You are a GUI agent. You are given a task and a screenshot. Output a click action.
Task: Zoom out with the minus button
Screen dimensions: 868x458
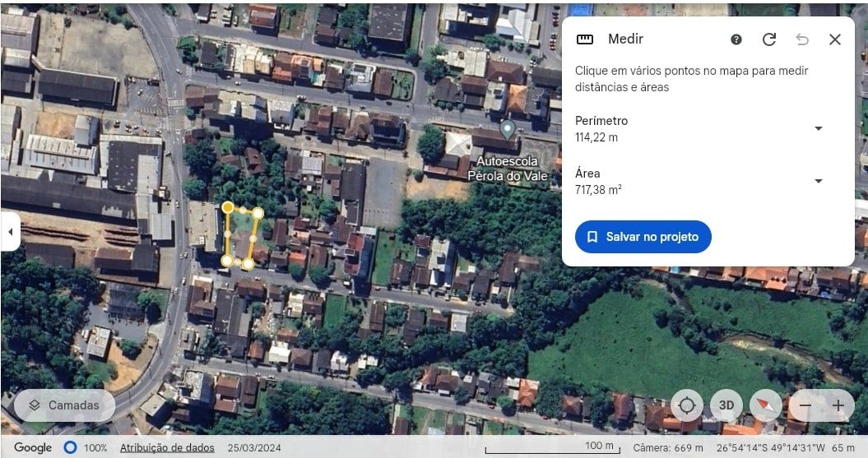tap(805, 405)
